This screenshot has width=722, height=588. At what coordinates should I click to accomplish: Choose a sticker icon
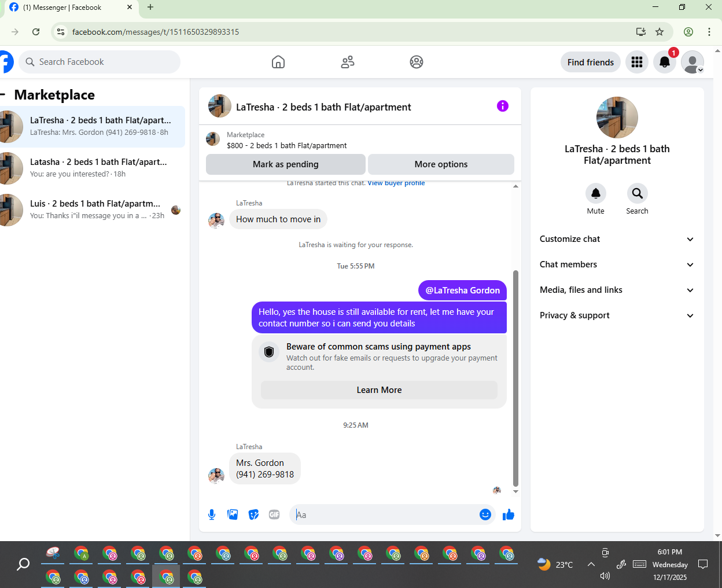click(253, 514)
